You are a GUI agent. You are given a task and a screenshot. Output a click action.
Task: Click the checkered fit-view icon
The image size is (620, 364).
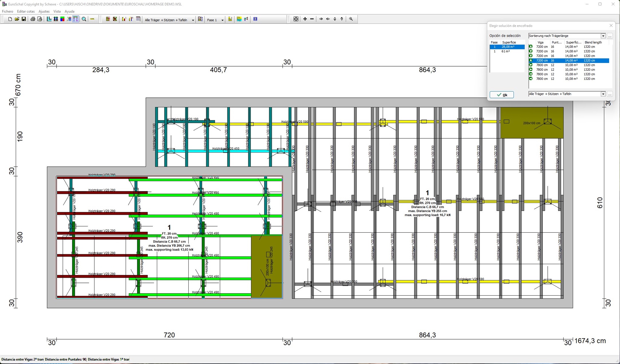coord(296,19)
